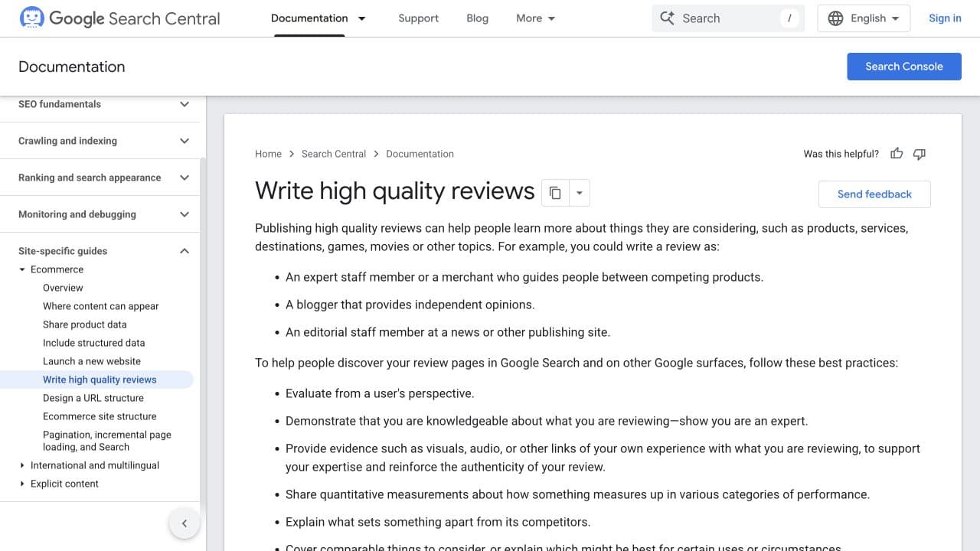Click the thumbs up helpful icon
Screen dimensions: 980x551
897,154
